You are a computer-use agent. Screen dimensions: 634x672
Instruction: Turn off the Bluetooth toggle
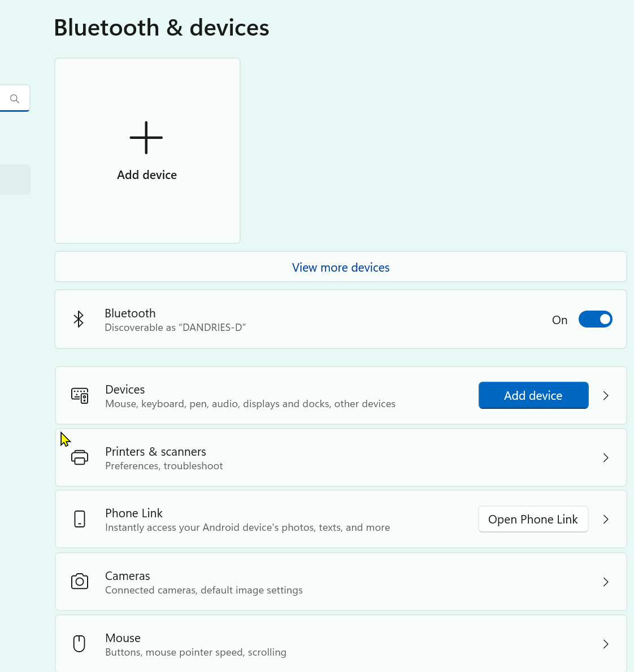(x=595, y=320)
